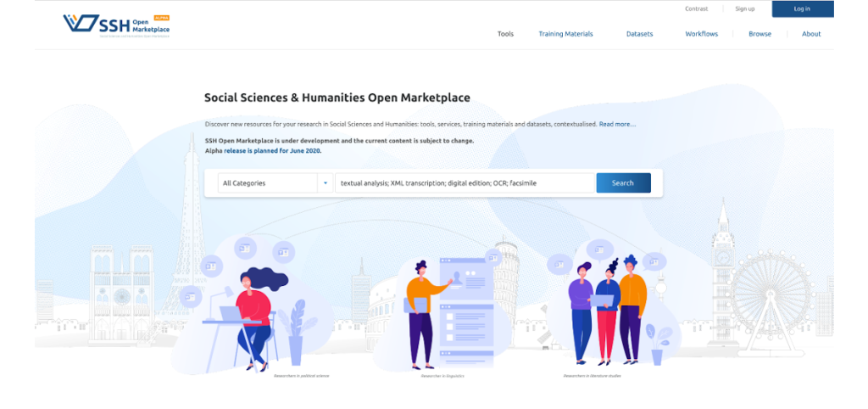Open the Sign up page
The height and width of the screenshot is (409, 868).
pyautogui.click(x=744, y=8)
